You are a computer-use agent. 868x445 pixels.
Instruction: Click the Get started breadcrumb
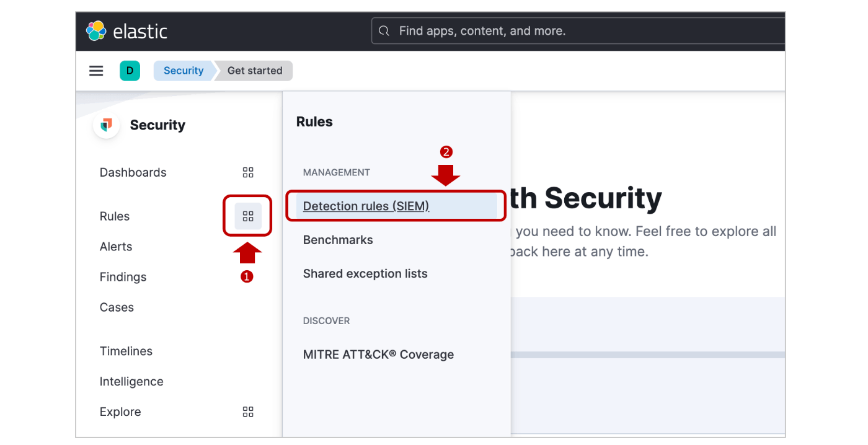pyautogui.click(x=255, y=71)
